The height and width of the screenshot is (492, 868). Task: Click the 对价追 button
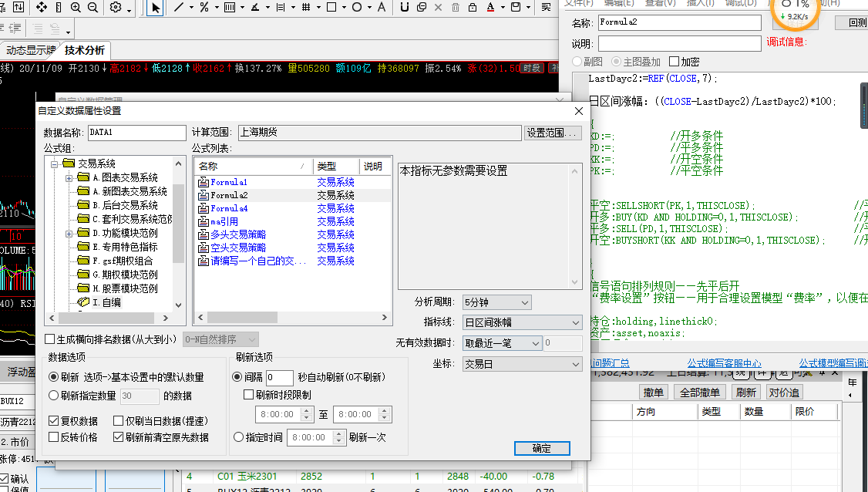coord(784,393)
